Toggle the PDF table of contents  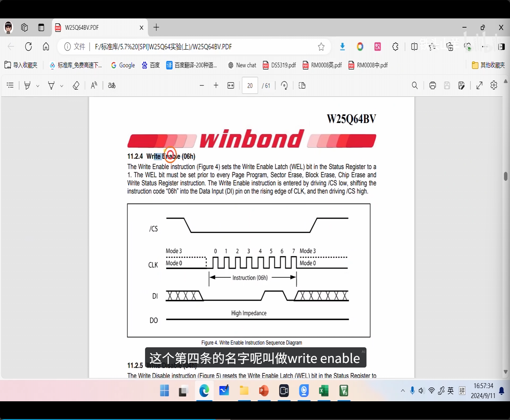10,85
